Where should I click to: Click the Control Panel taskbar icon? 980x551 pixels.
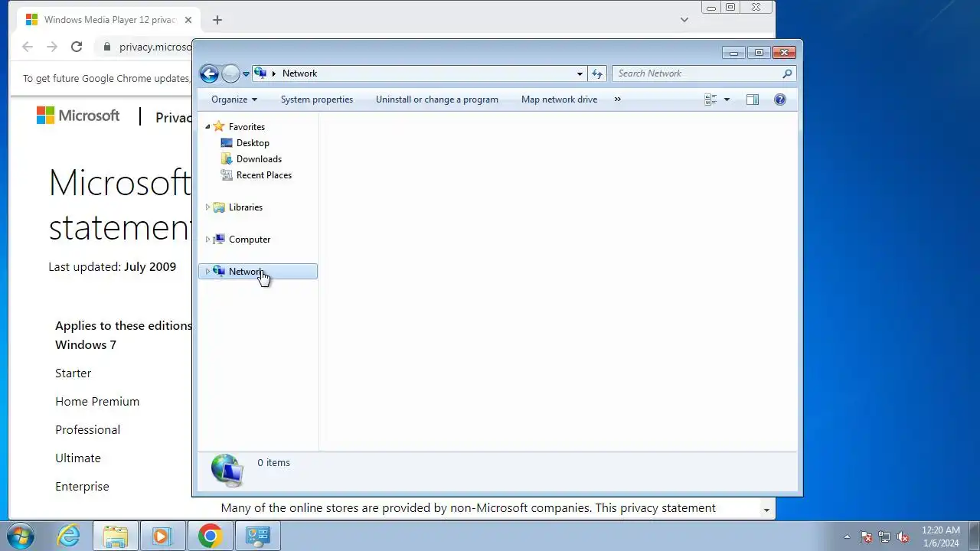pos(257,536)
